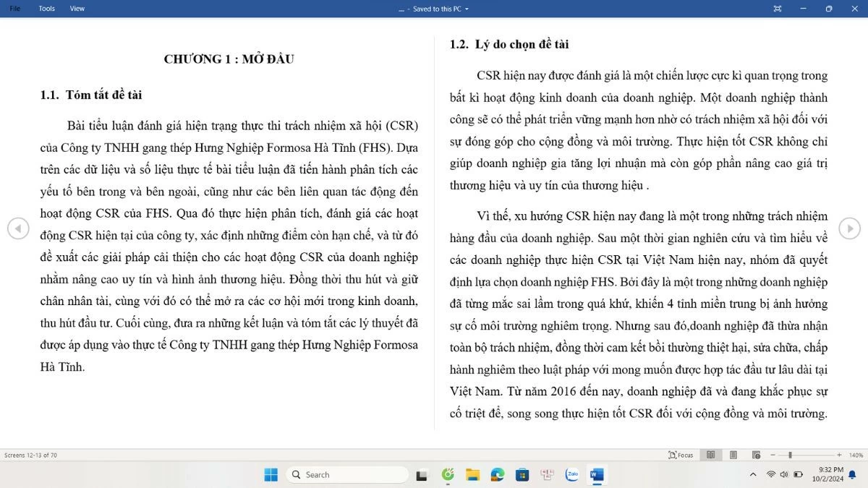Click the Windows Search box
The height and width of the screenshot is (488, 868).
[x=347, y=474]
